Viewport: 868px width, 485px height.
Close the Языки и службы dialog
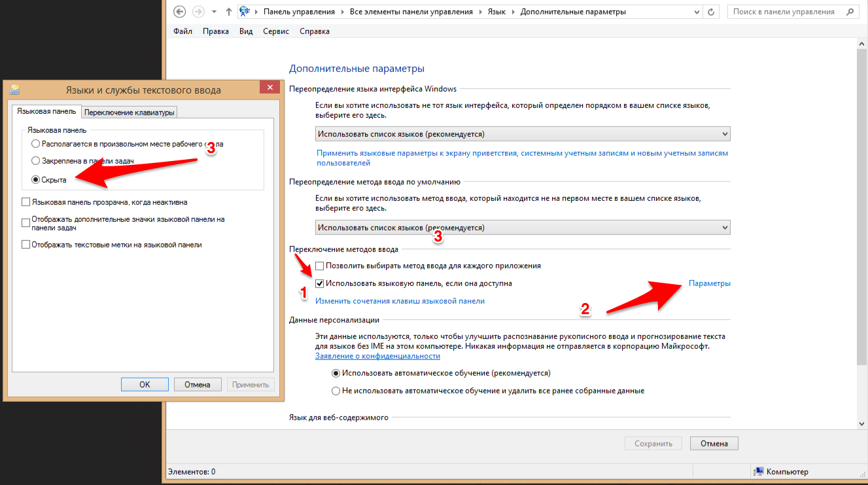(270, 88)
